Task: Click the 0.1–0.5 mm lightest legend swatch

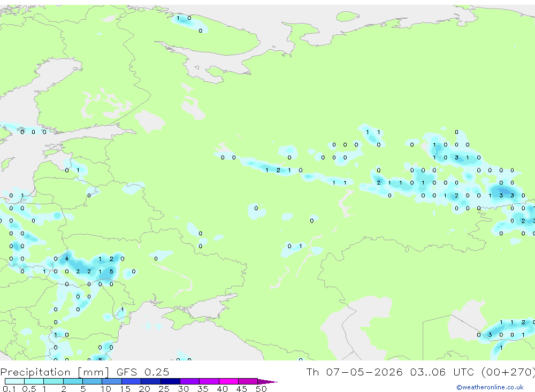Action: click(14, 381)
